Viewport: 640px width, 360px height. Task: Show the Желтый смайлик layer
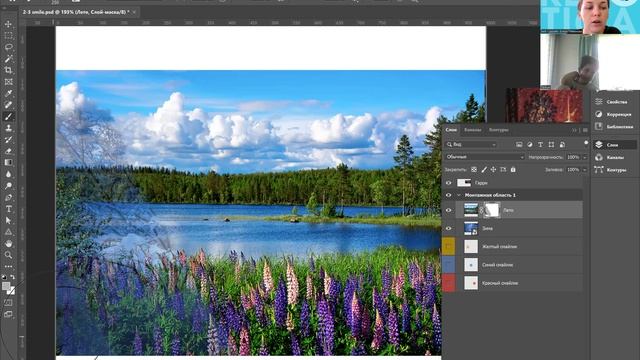coord(449,247)
